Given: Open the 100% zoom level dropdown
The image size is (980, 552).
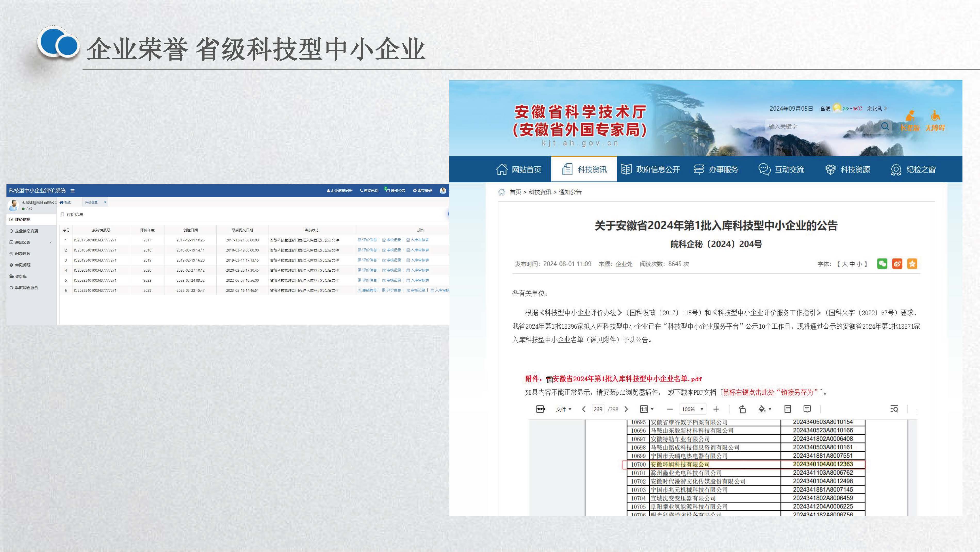Looking at the screenshot, I should 693,409.
